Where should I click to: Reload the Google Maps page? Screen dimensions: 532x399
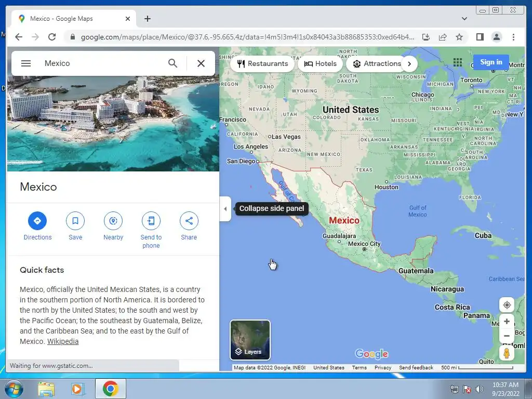point(52,37)
